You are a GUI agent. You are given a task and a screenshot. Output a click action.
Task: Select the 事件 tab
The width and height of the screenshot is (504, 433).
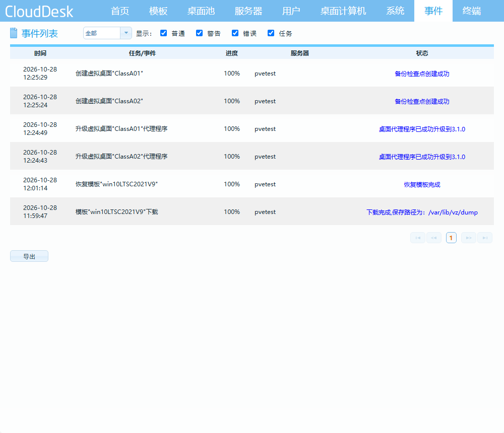coord(433,11)
